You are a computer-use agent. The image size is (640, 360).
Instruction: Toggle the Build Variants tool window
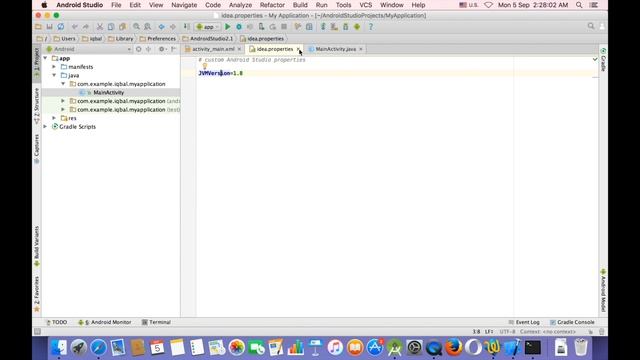pos(37,247)
